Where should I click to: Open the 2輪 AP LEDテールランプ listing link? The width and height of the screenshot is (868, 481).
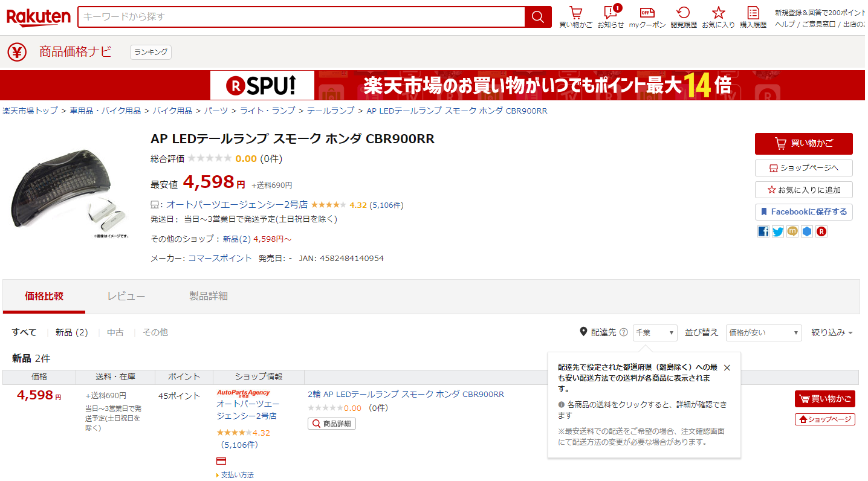tap(406, 395)
